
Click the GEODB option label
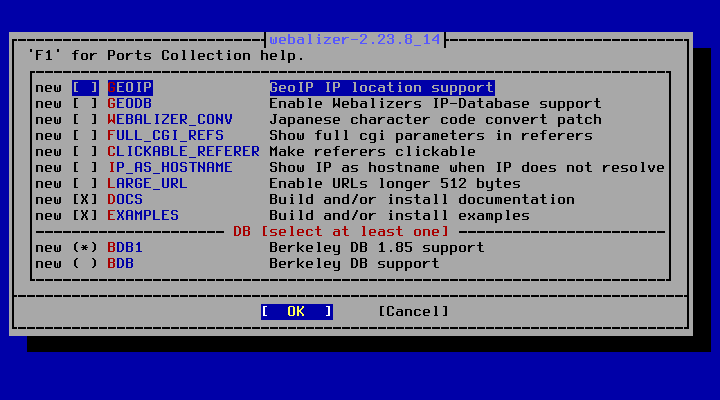point(129,103)
